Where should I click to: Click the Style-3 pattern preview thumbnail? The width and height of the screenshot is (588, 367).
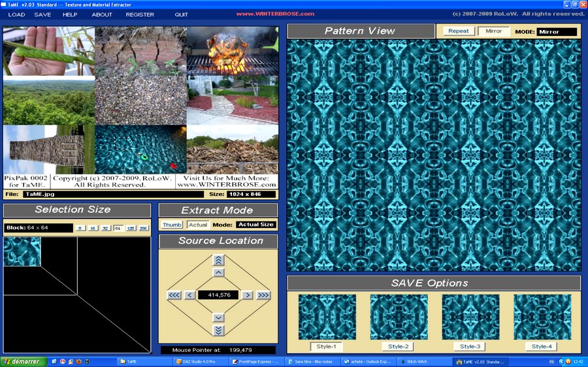470,317
